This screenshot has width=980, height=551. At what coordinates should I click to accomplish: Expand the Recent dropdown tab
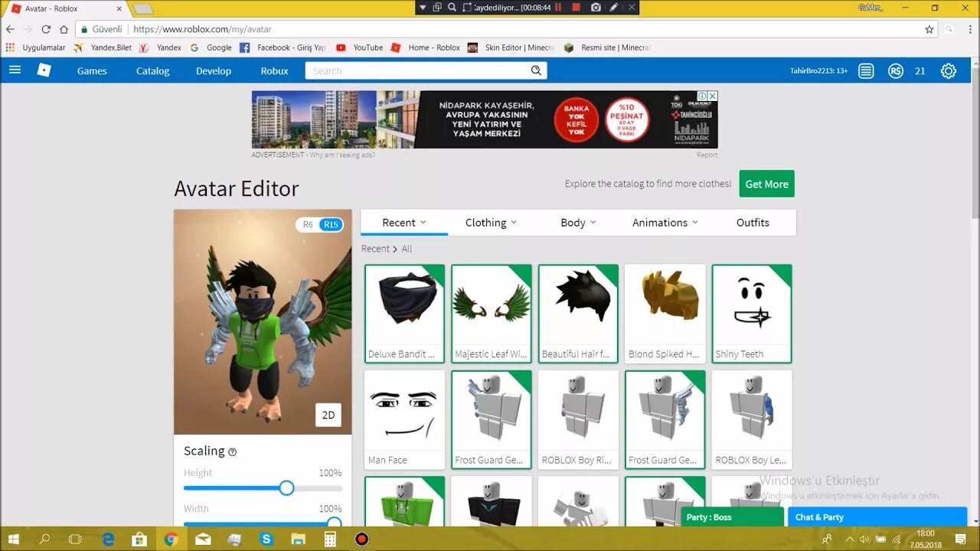pos(404,223)
